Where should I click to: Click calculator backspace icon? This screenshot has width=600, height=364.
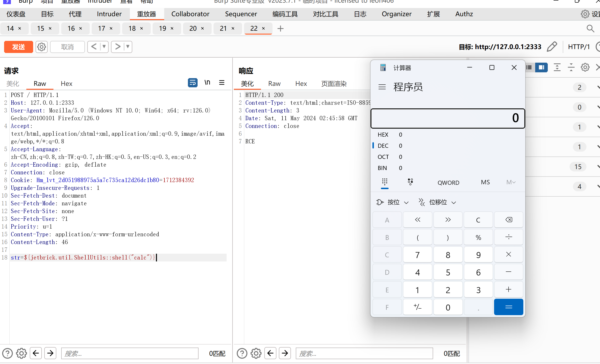pos(508,220)
